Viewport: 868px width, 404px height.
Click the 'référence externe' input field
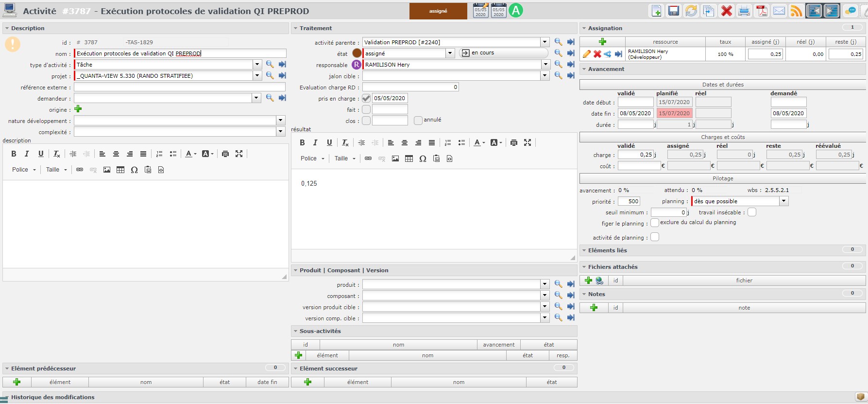[180, 88]
